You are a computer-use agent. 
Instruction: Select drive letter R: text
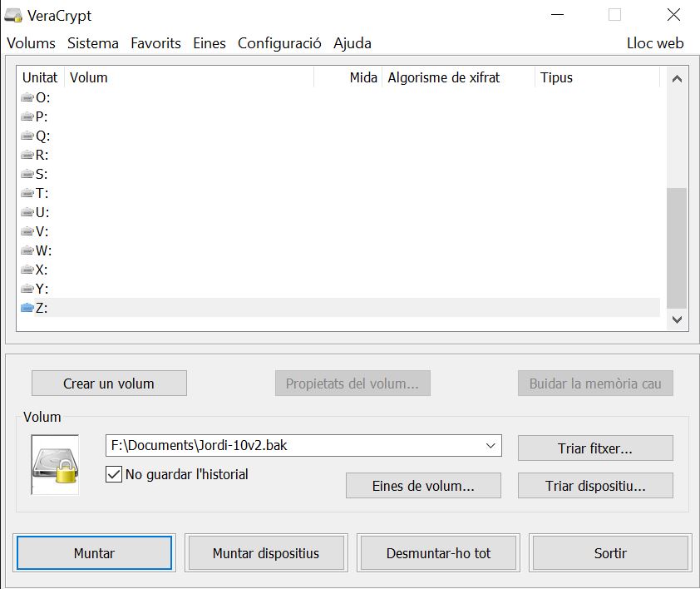pos(42,155)
